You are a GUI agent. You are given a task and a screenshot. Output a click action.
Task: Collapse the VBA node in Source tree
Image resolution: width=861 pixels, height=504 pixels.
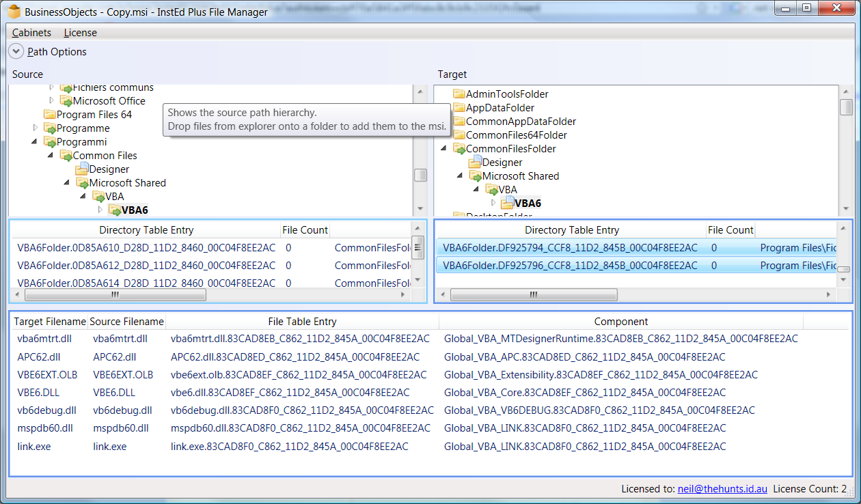click(84, 197)
